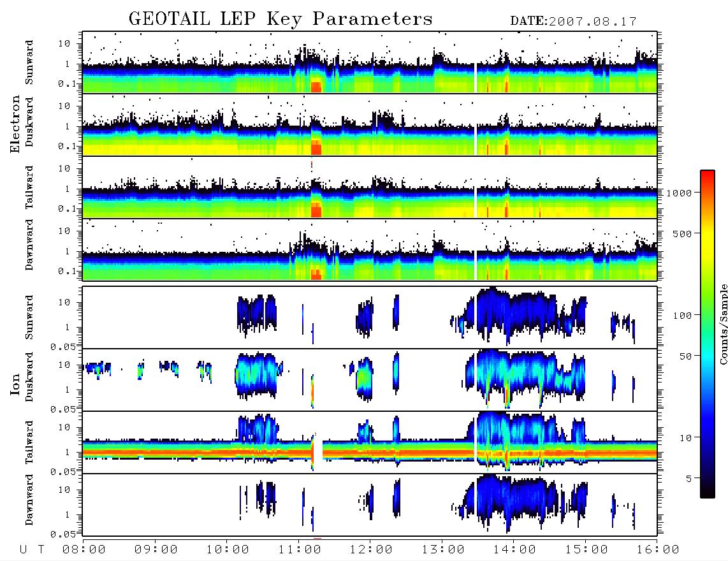Select the "13:00" time tick label
Viewport: 728px width, 561px height.
tap(443, 550)
